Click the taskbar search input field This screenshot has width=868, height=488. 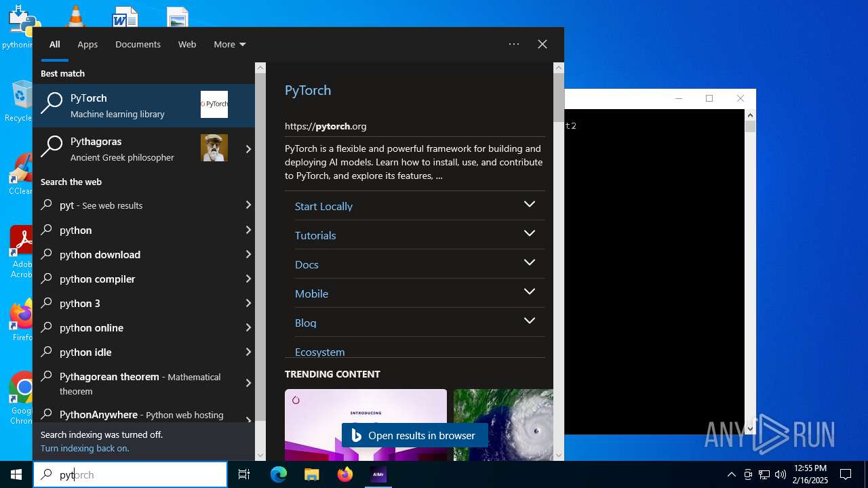point(130,474)
